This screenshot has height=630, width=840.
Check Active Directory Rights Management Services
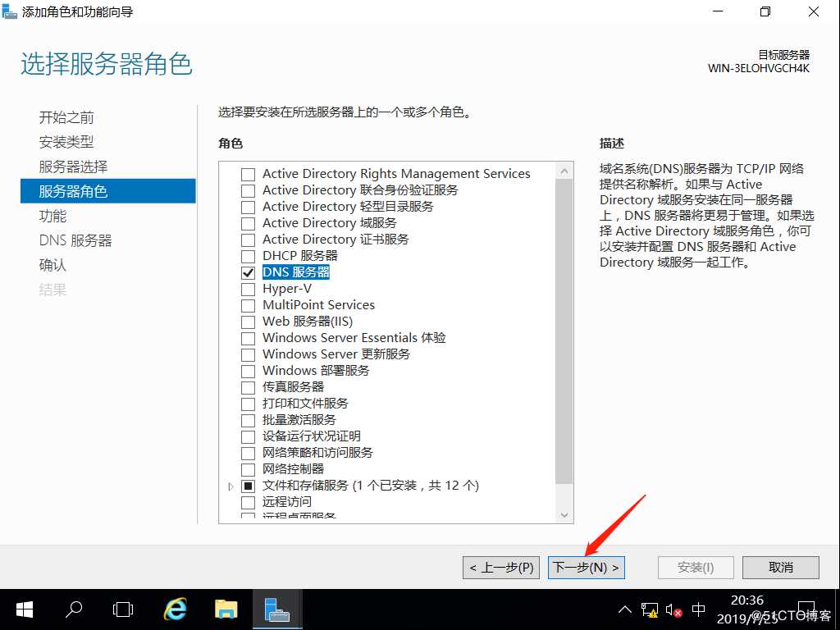pyautogui.click(x=248, y=174)
